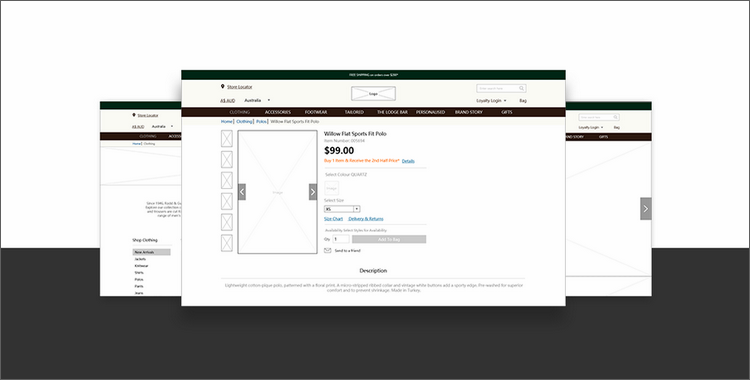Click the $99.00 price text

pyautogui.click(x=339, y=151)
